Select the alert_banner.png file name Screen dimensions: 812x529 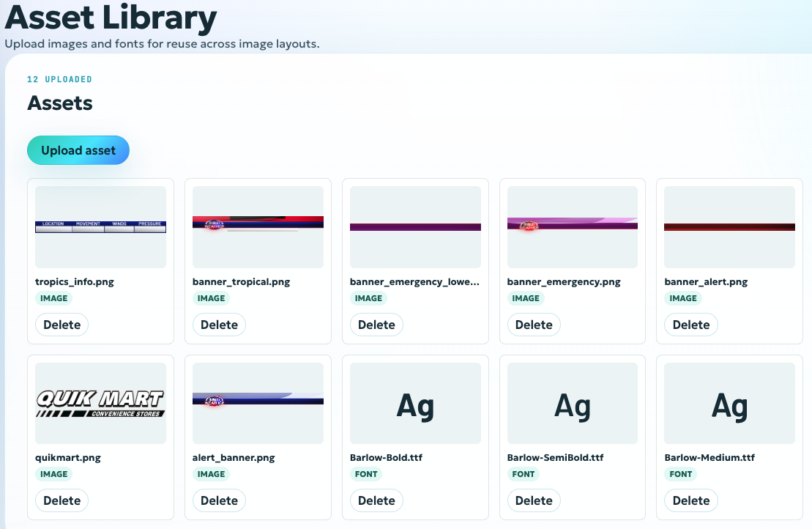234,457
